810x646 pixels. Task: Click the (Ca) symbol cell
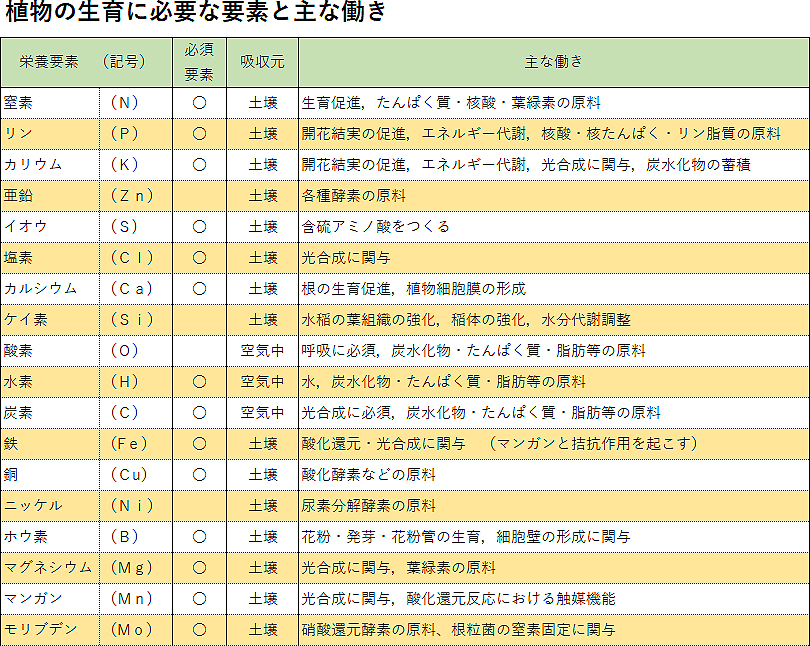[x=136, y=289]
